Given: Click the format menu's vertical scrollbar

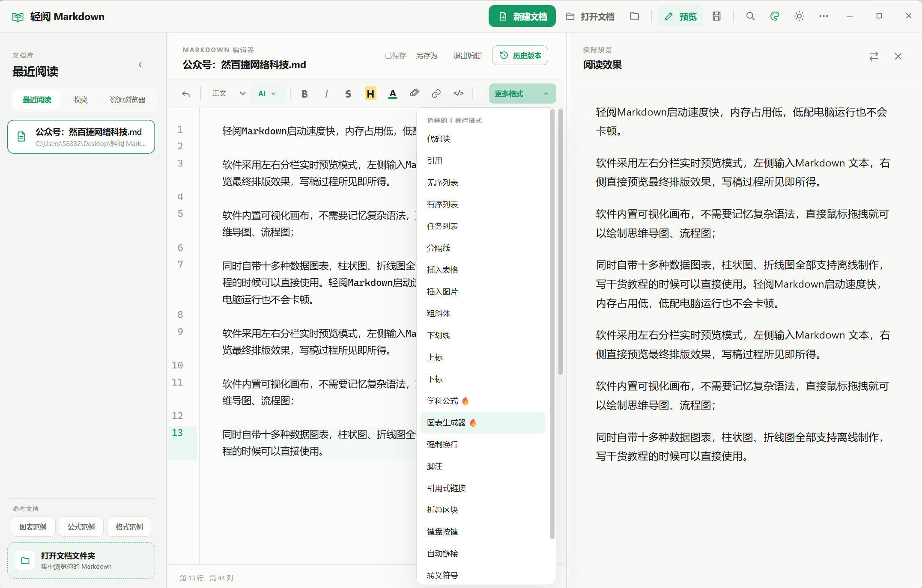Looking at the screenshot, I should (x=552, y=324).
